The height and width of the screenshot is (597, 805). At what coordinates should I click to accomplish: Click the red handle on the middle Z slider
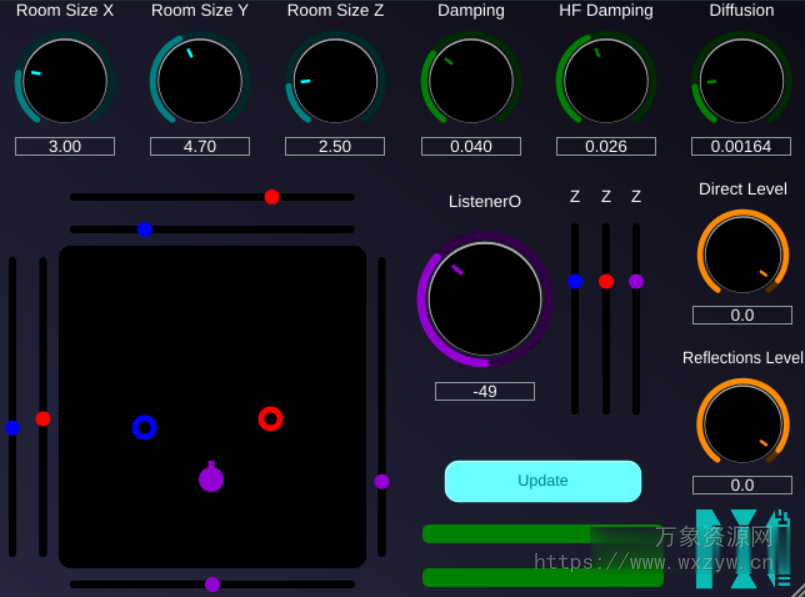click(605, 281)
